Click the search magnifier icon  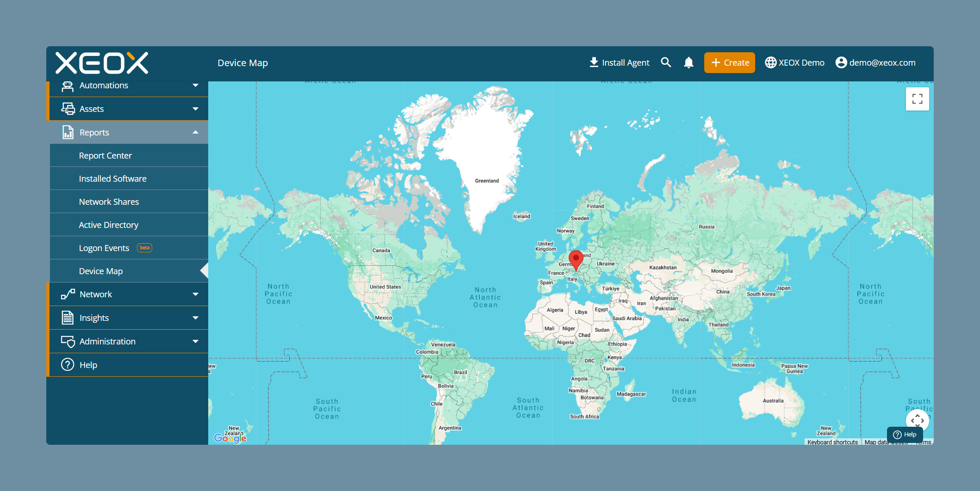point(666,62)
